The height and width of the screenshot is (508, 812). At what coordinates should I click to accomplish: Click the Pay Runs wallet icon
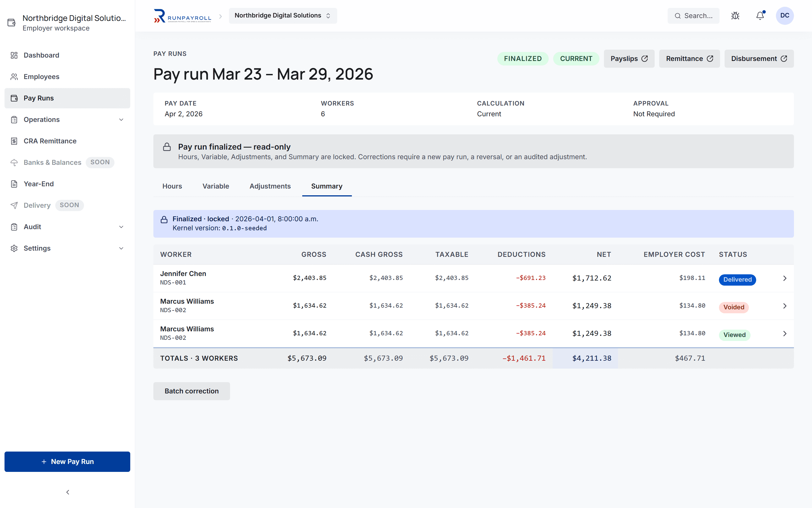[x=14, y=98]
